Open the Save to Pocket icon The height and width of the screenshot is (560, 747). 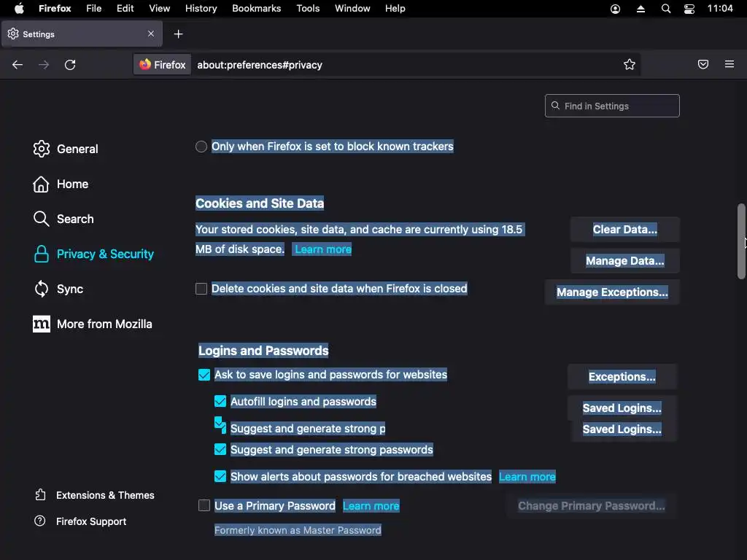point(703,65)
